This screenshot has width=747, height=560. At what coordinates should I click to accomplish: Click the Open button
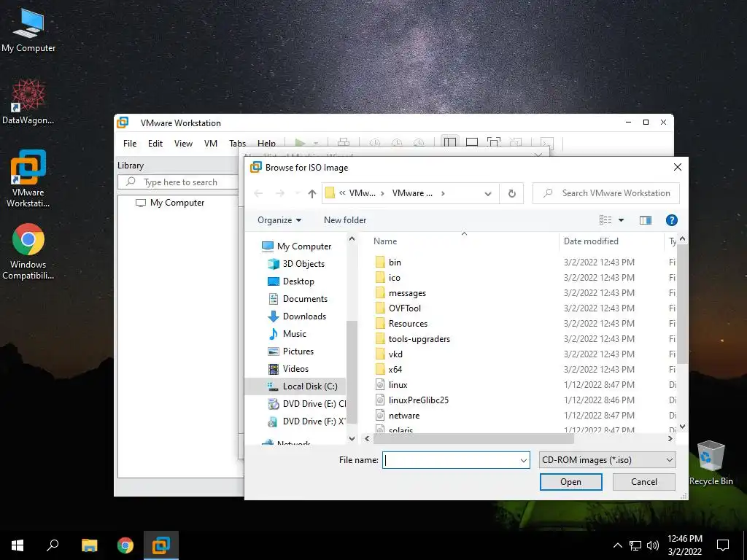[x=570, y=482]
